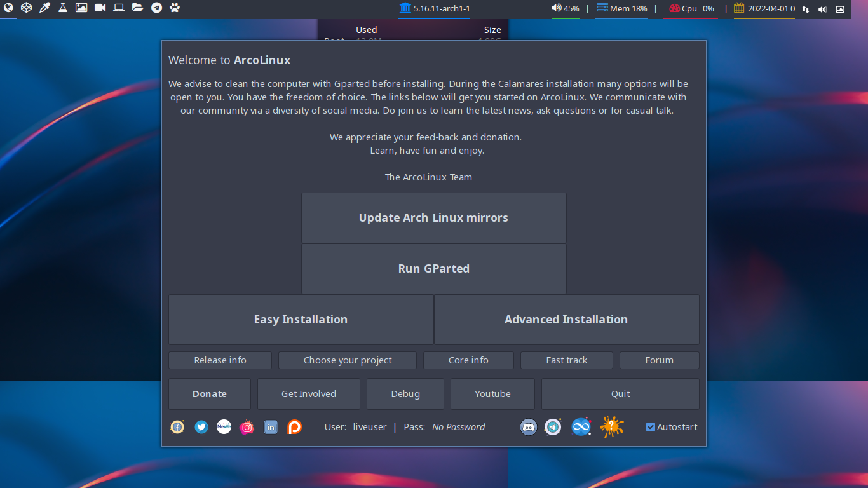Select the paw print workspace icon
Image resolution: width=868 pixels, height=488 pixels.
click(175, 8)
